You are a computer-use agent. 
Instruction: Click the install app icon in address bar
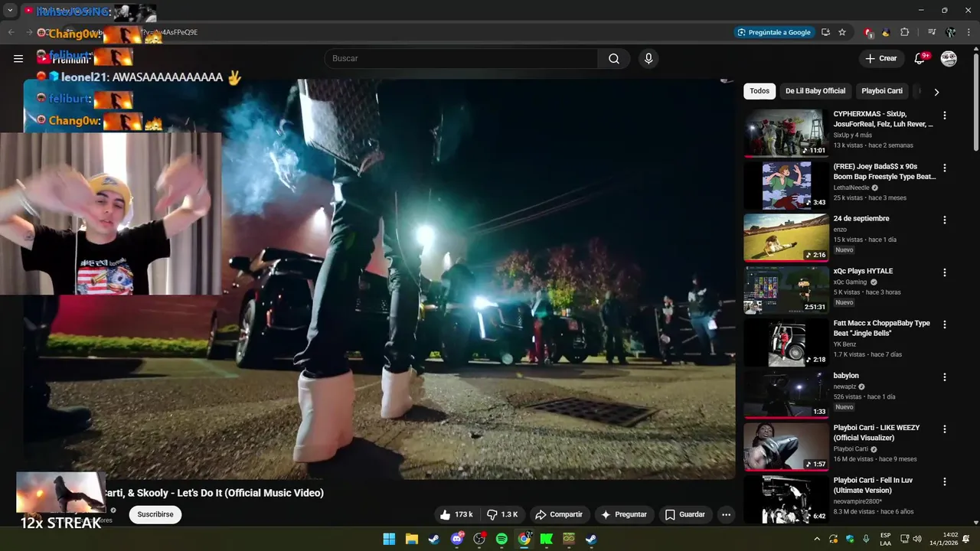(825, 32)
